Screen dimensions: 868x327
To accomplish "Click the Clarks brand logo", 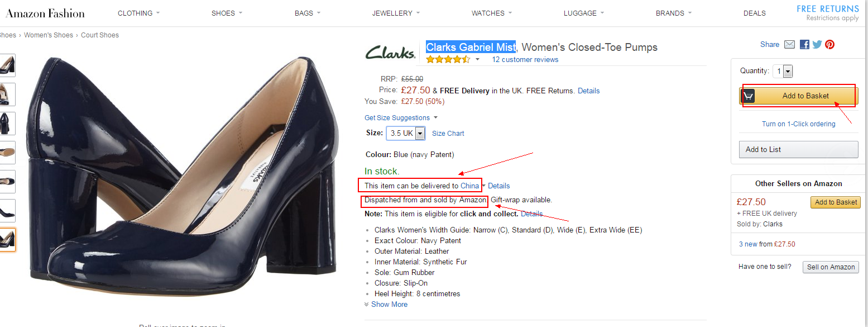I will (390, 52).
